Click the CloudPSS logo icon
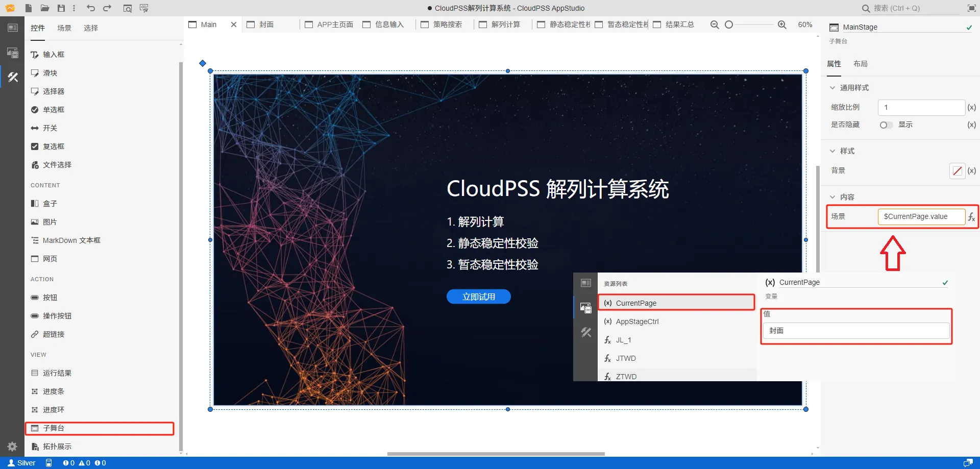Viewport: 980px width, 469px height. [x=10, y=8]
